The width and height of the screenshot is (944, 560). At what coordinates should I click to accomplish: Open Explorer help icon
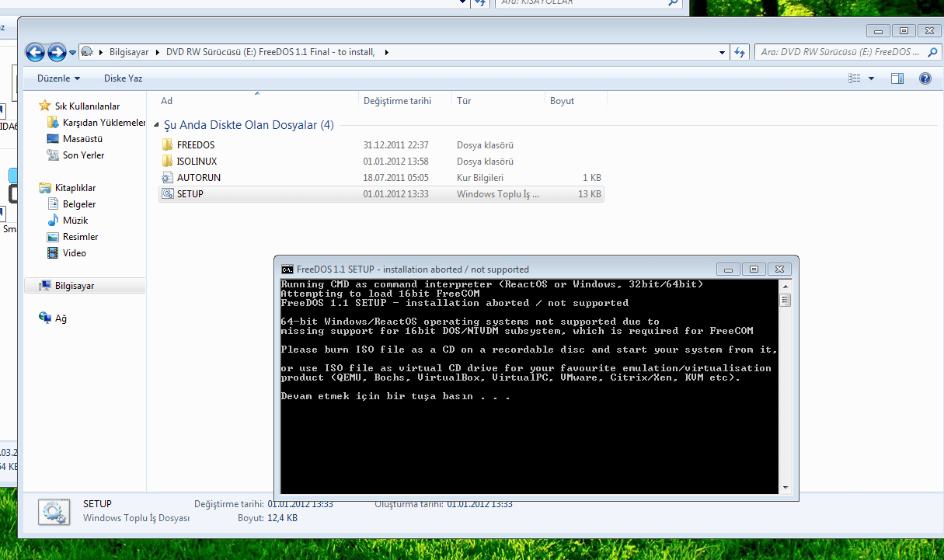pos(925,78)
